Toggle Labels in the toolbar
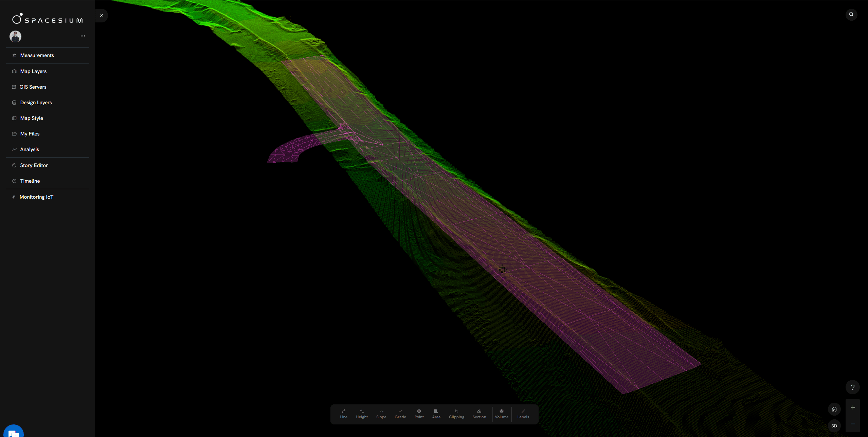Screen dimensions: 868x437 [x=523, y=414]
